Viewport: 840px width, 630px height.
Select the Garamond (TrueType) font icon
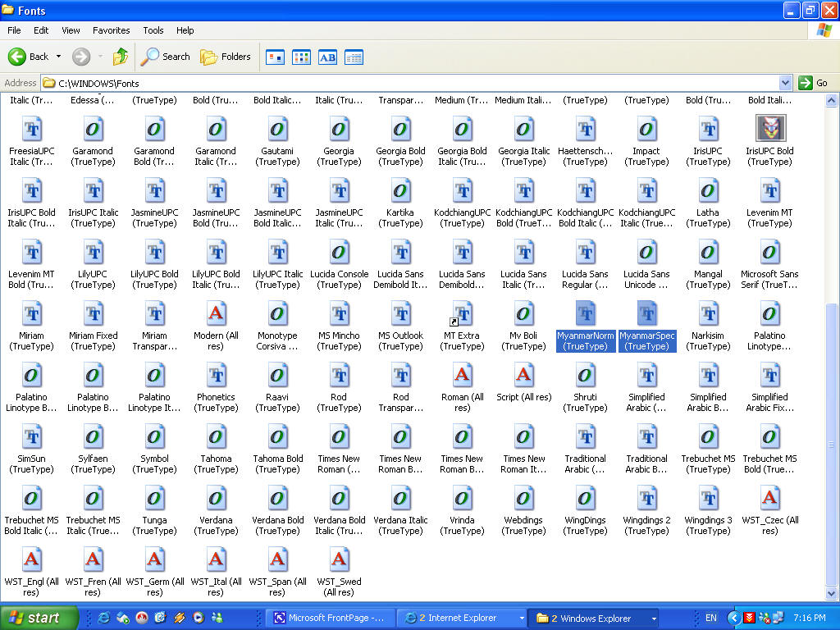pos(93,129)
